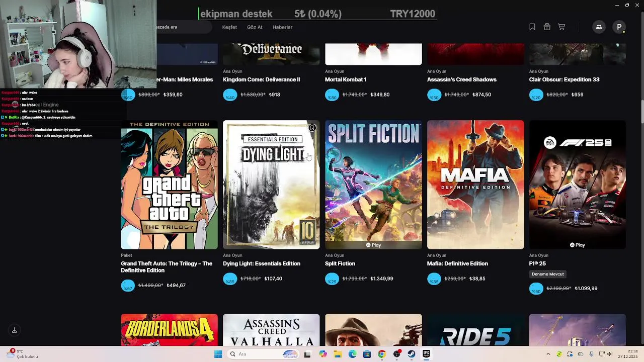Open the Mortal Kombat 1 title

[x=346, y=79]
